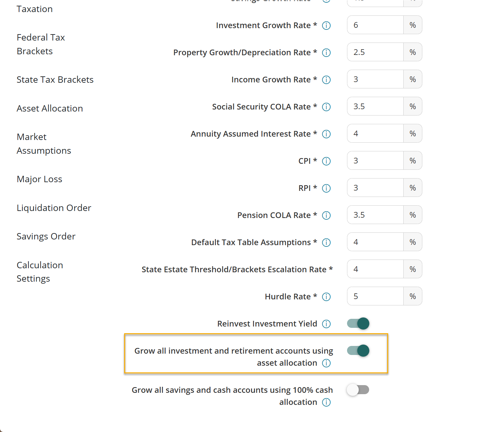Go to Asset Allocation settings
504x432 pixels.
[x=50, y=109]
